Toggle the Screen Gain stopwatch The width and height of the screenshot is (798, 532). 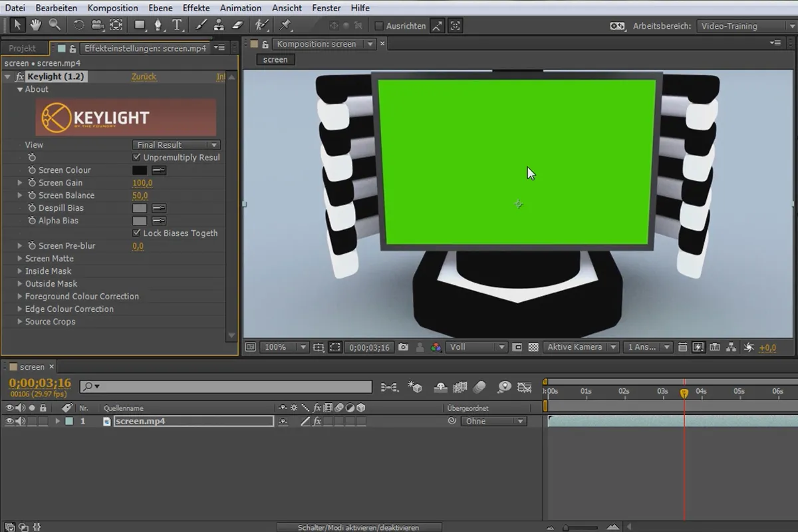pos(32,183)
